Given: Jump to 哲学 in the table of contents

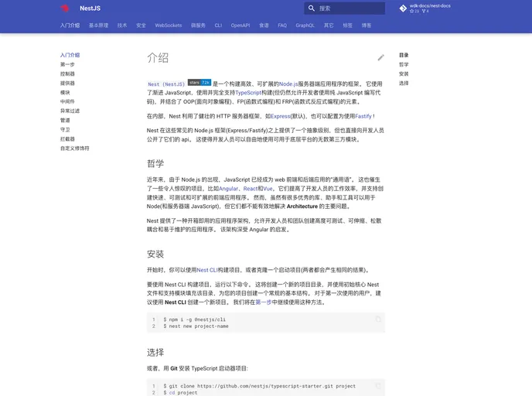Looking at the screenshot, I should click(404, 64).
